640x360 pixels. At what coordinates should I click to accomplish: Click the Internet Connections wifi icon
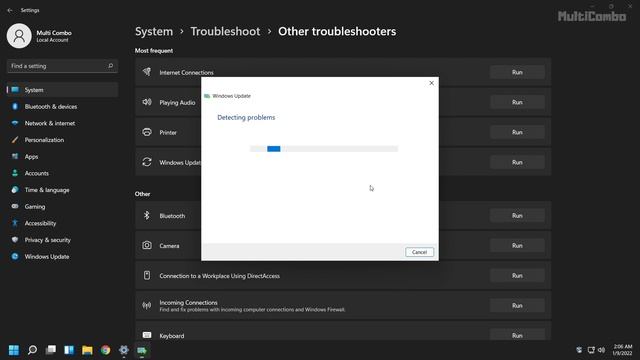click(x=147, y=72)
